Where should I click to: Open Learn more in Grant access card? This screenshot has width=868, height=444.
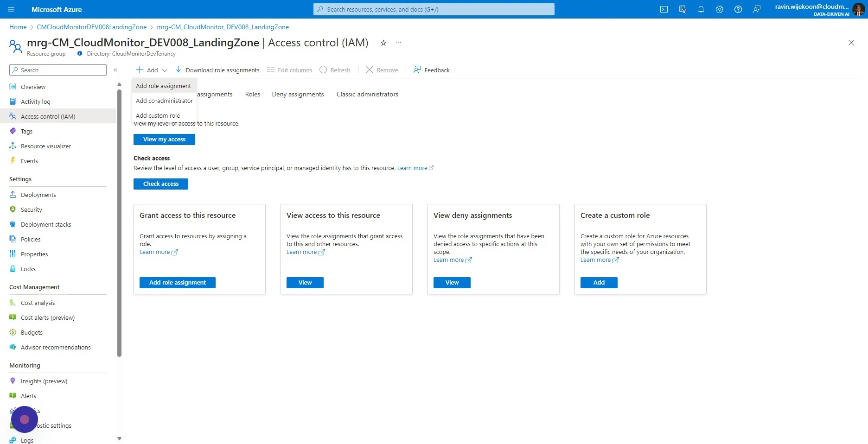(159, 252)
